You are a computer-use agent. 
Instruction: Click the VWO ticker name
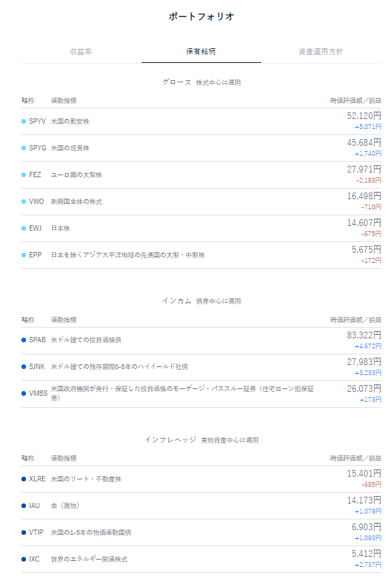click(36, 201)
